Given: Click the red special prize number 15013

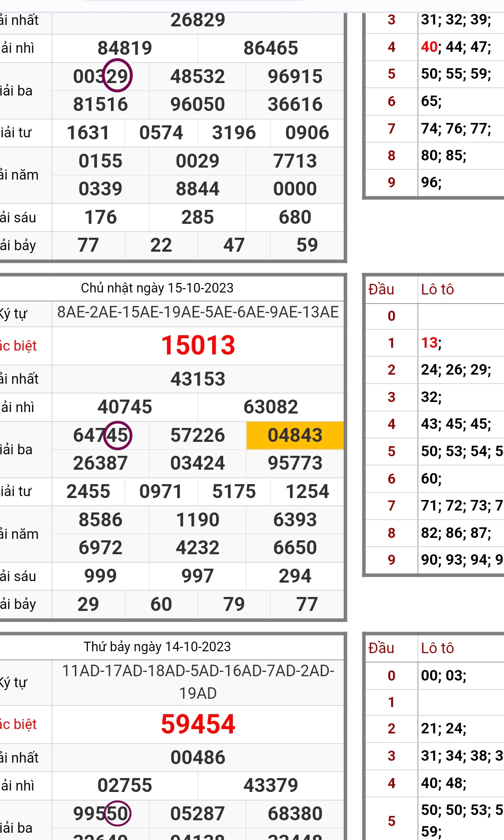Looking at the screenshot, I should tap(198, 345).
